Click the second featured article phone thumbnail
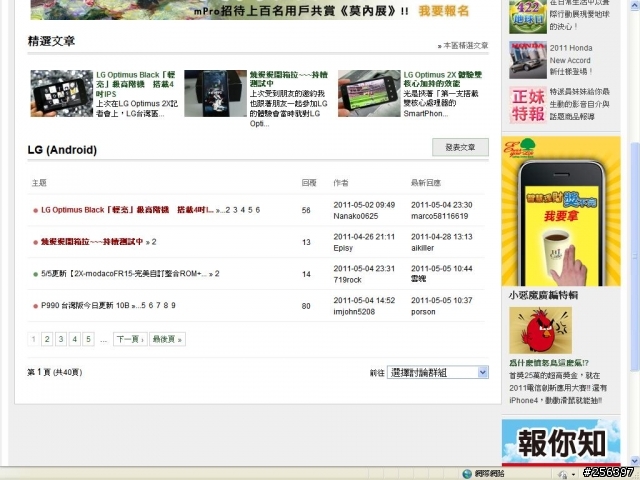The height and width of the screenshot is (480, 640). (216, 93)
